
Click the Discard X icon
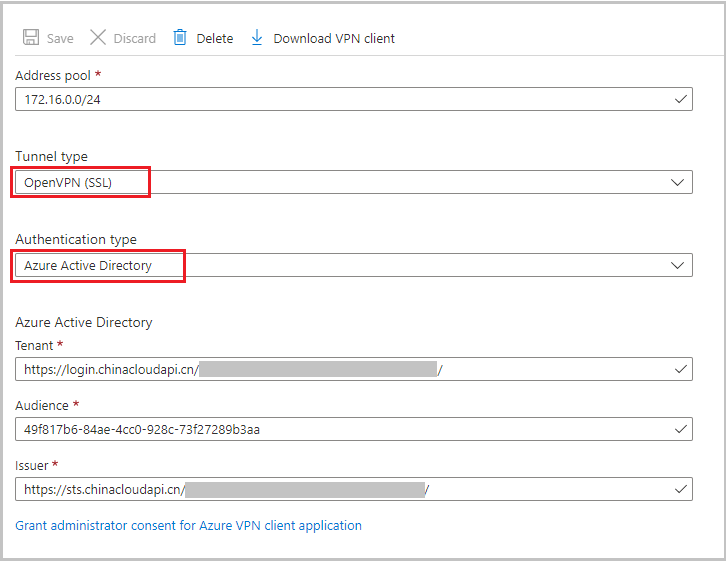tap(98, 37)
